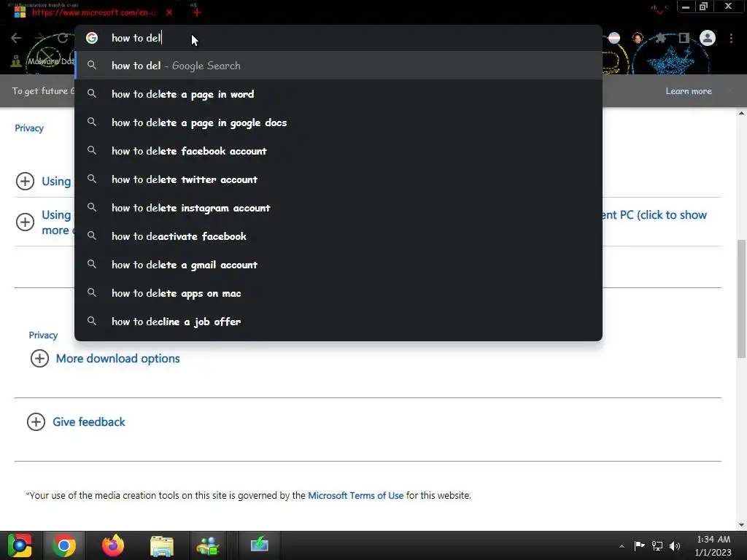
Task: Open the two-people taskbar icon
Action: point(208,545)
